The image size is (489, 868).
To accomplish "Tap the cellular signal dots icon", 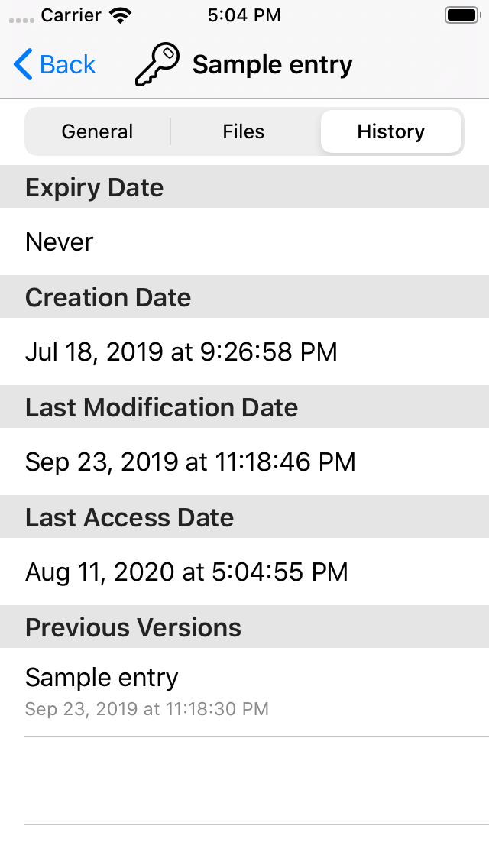I will pyautogui.click(x=18, y=17).
